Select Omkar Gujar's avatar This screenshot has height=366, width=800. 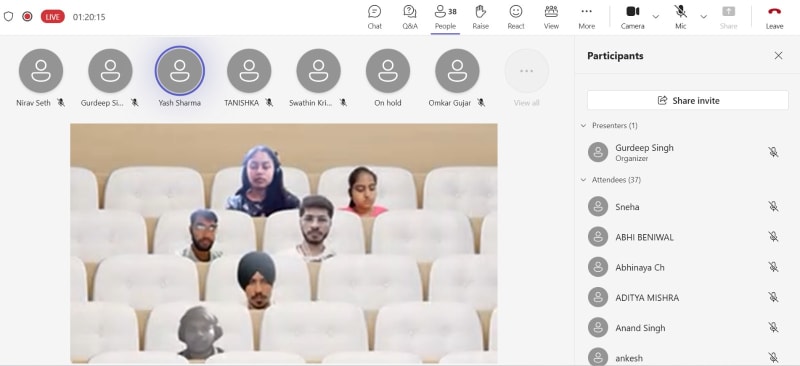[457, 71]
